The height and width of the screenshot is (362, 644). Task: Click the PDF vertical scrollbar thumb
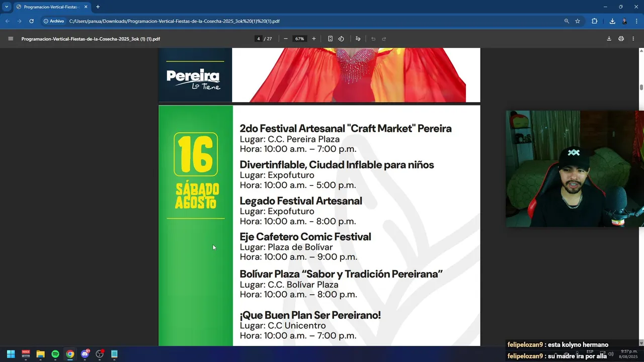641,87
